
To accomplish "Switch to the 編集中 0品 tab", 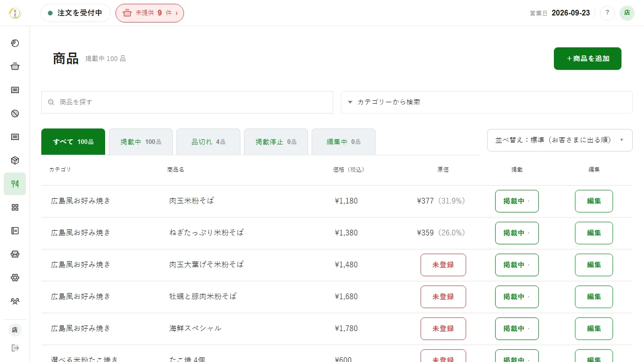I will 344,142.
